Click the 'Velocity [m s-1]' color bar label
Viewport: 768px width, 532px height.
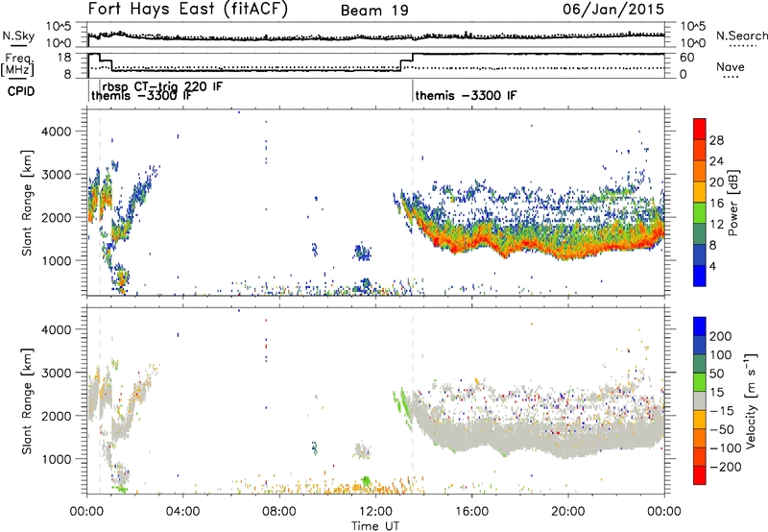point(751,400)
